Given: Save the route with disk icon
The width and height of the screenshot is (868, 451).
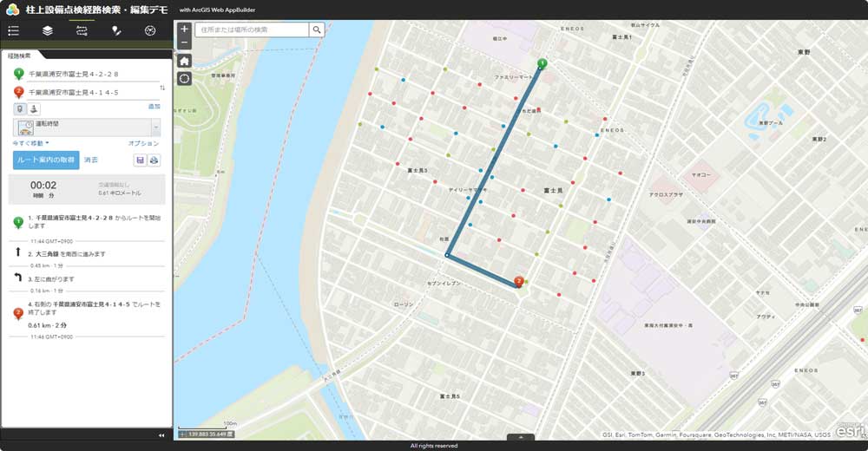Looking at the screenshot, I should pyautogui.click(x=140, y=160).
